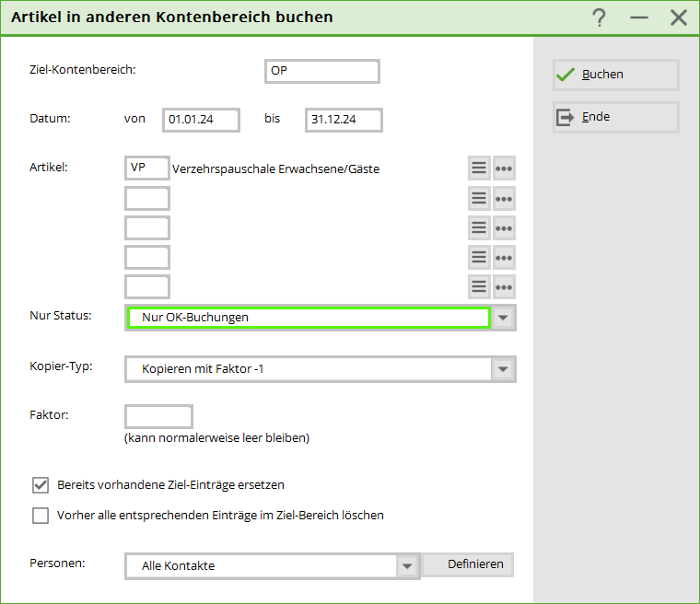Click the list icon of the fifth article row
This screenshot has width=700, height=604.
[479, 286]
